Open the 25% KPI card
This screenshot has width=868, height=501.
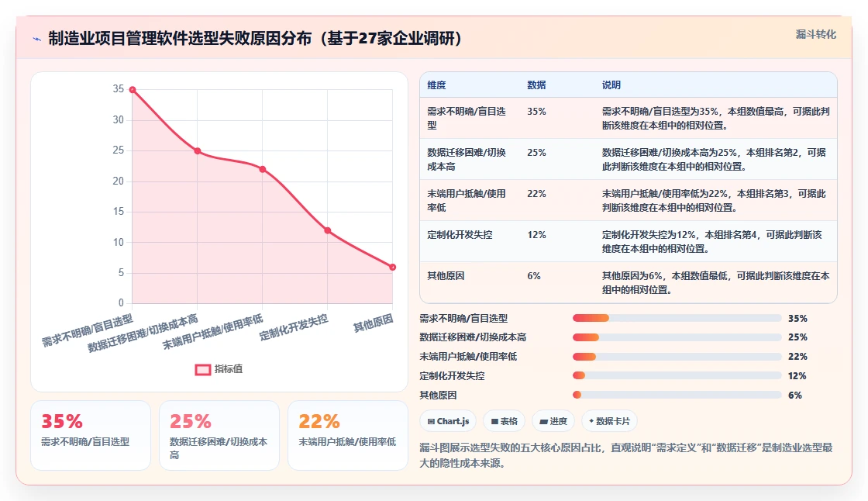pos(219,436)
